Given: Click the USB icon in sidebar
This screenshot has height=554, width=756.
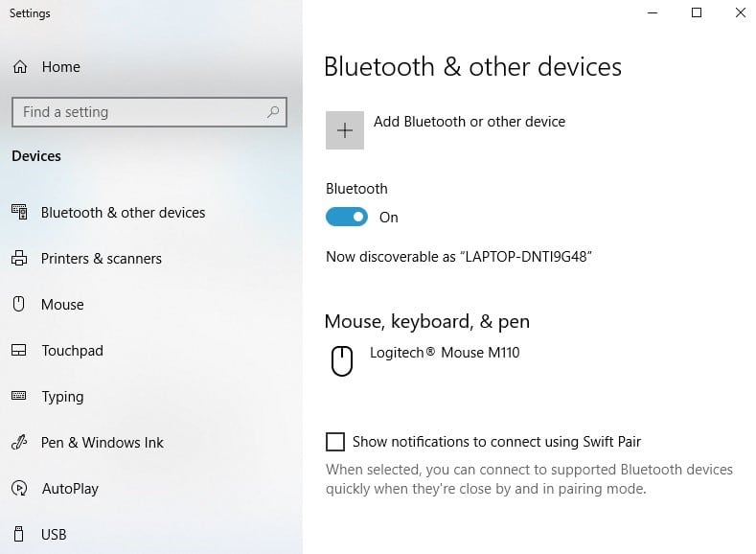Looking at the screenshot, I should tap(18, 535).
